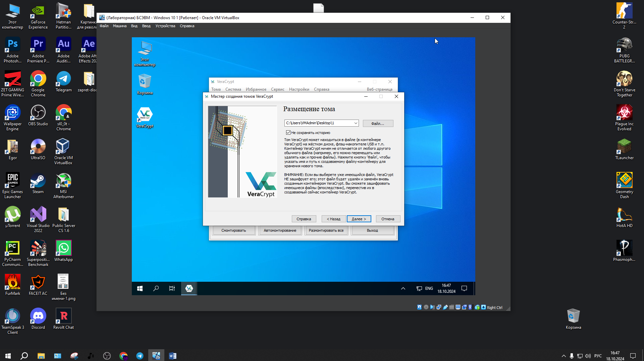Click guest ENG language indicator
644x361 pixels.
coord(429,288)
